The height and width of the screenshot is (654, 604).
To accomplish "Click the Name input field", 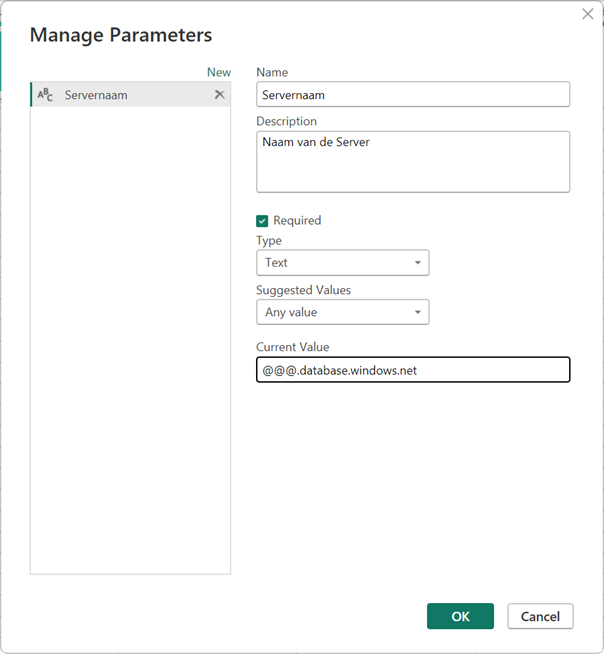I will pos(413,94).
